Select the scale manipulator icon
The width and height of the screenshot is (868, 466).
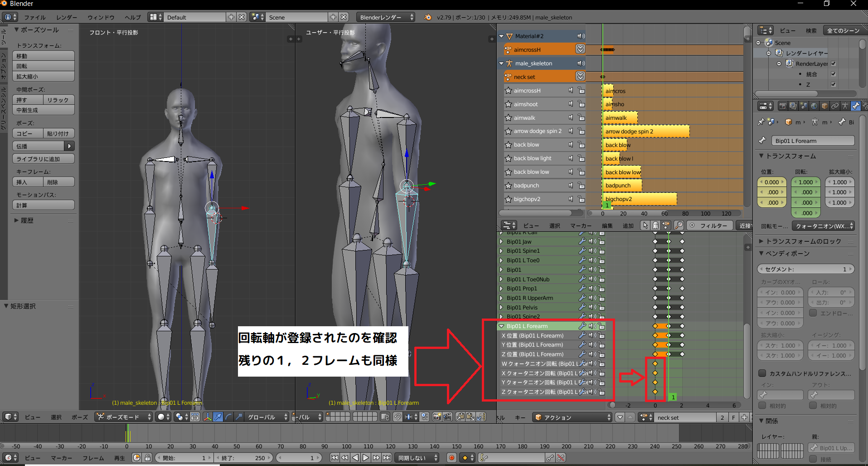point(239,417)
